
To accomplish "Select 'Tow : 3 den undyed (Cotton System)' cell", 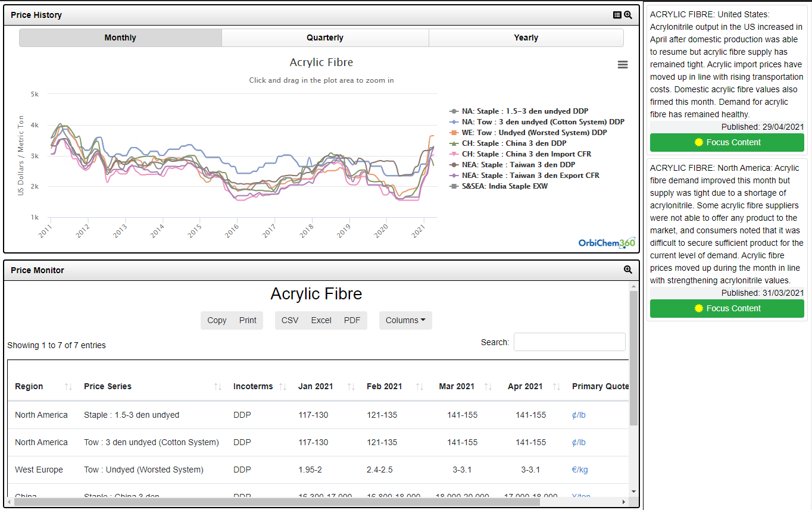I will [x=151, y=442].
